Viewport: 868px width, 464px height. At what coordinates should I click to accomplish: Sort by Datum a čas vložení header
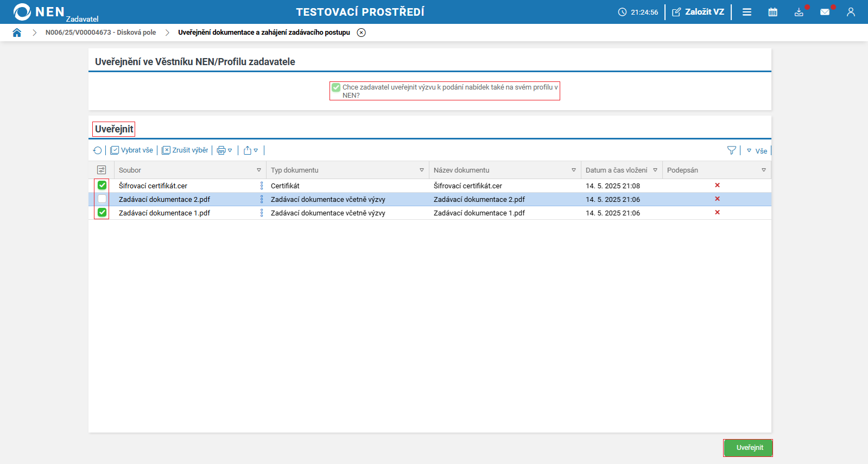616,170
